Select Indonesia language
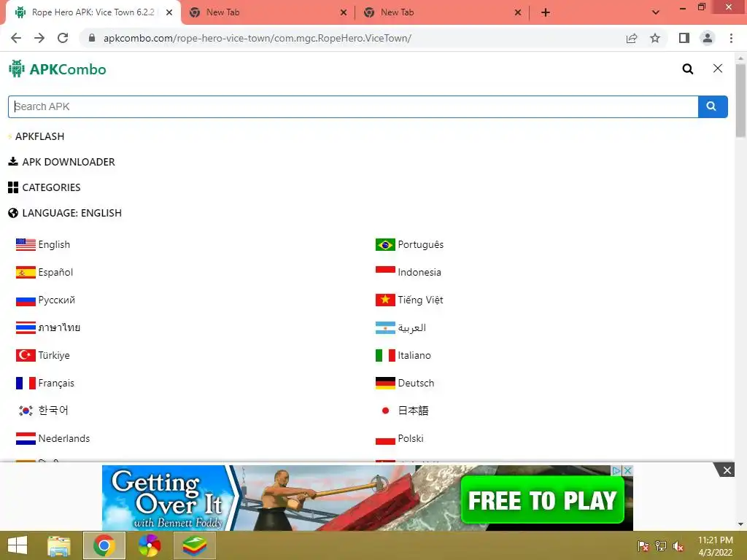This screenshot has height=560, width=747. [419, 273]
